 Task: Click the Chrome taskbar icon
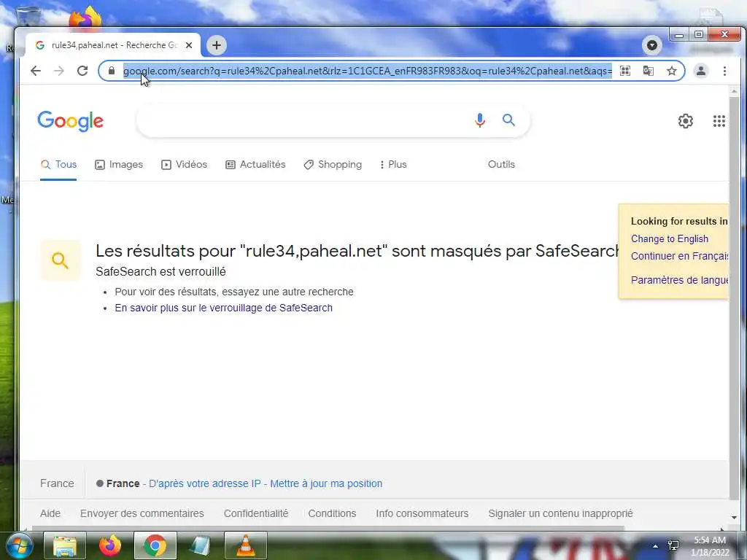(x=155, y=545)
